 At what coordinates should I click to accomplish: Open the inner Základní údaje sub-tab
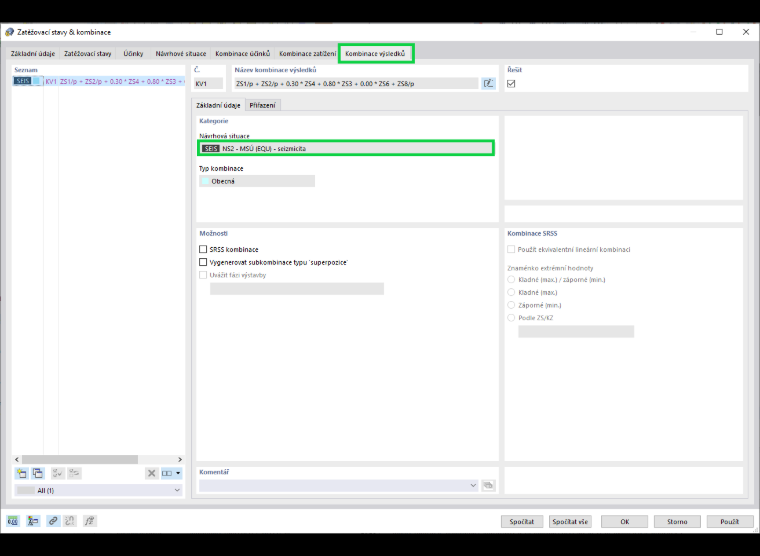pos(218,105)
